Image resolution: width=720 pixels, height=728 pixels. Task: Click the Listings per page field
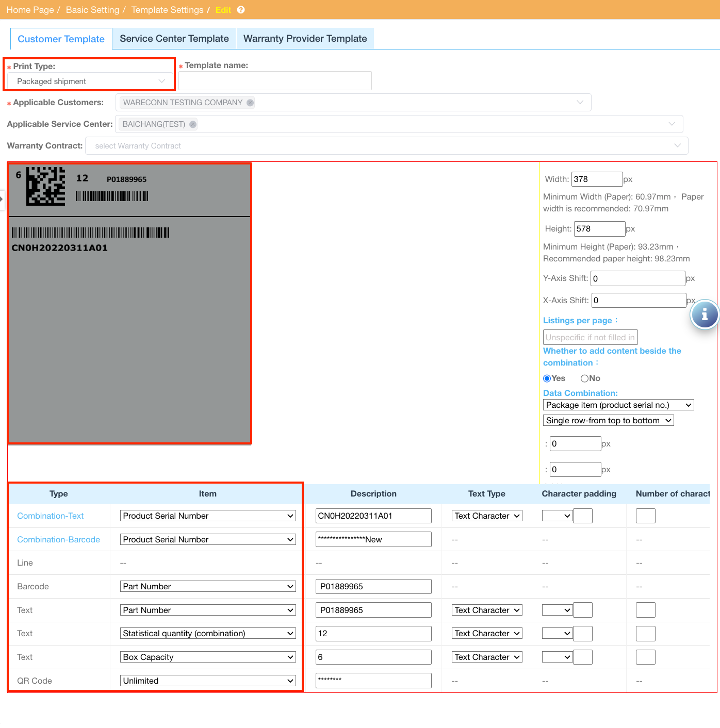(x=590, y=337)
